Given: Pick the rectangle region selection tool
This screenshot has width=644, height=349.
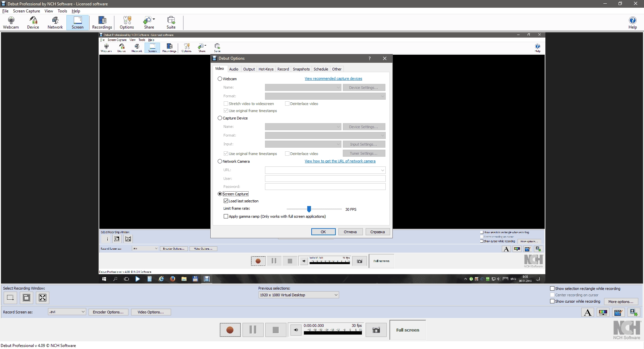Looking at the screenshot, I should pyautogui.click(x=10, y=298).
